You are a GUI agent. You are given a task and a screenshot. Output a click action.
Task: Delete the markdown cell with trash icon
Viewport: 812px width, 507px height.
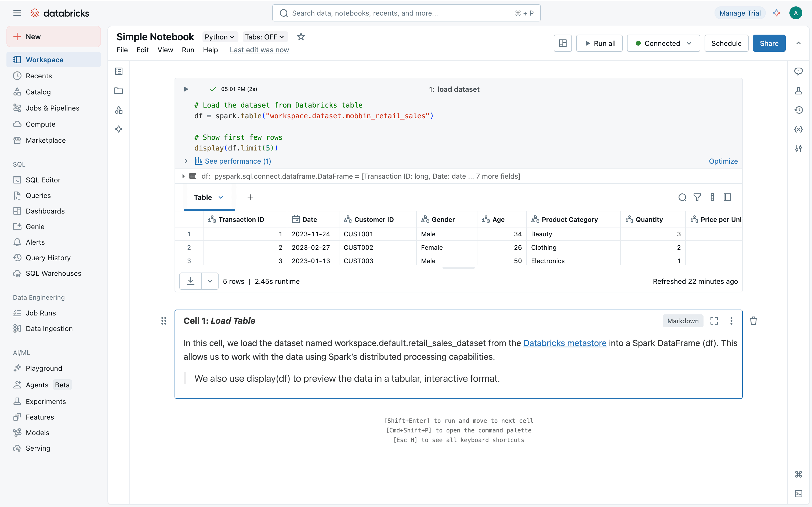tap(753, 321)
